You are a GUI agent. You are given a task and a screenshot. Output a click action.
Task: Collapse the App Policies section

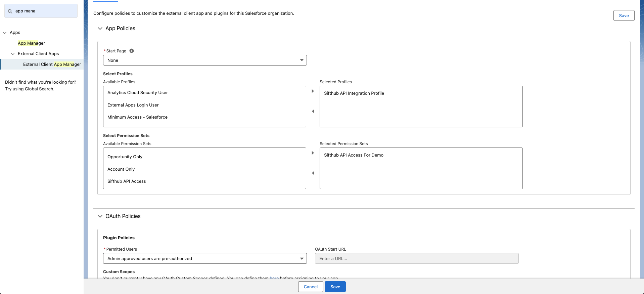pos(100,29)
